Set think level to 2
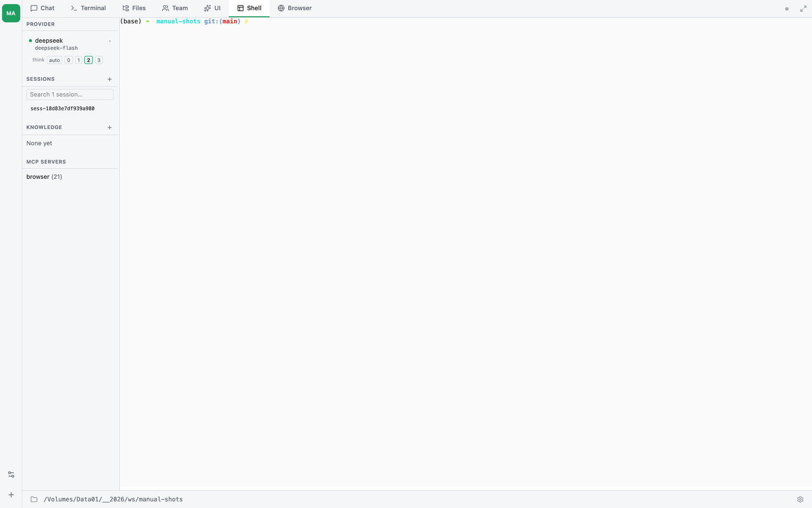Screen dimensions: 812x508 88,60
